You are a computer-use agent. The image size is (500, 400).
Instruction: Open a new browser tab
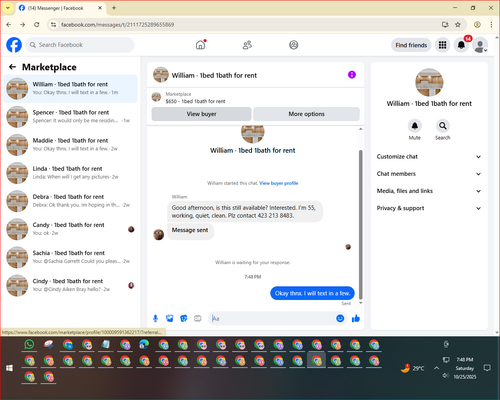(x=114, y=8)
